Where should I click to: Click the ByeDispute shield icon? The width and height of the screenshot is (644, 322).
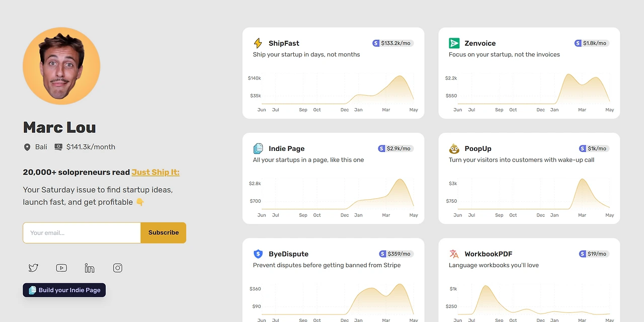(x=258, y=254)
